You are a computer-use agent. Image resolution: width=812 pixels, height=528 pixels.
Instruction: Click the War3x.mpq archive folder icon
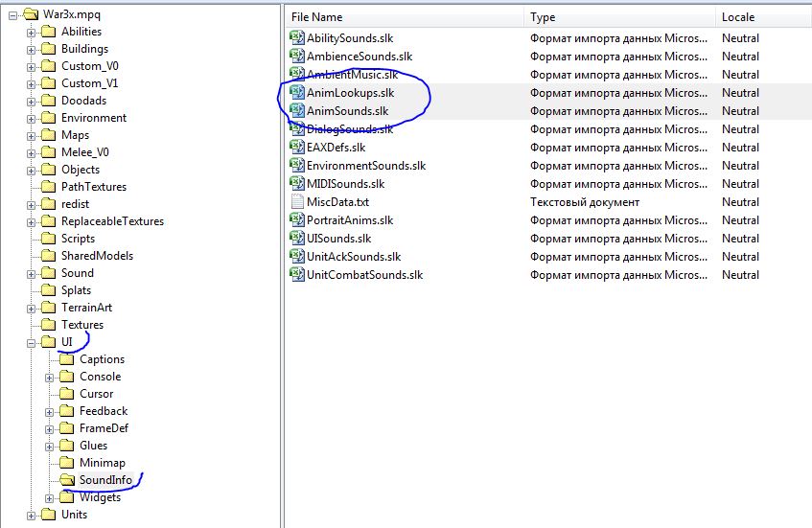[31, 14]
